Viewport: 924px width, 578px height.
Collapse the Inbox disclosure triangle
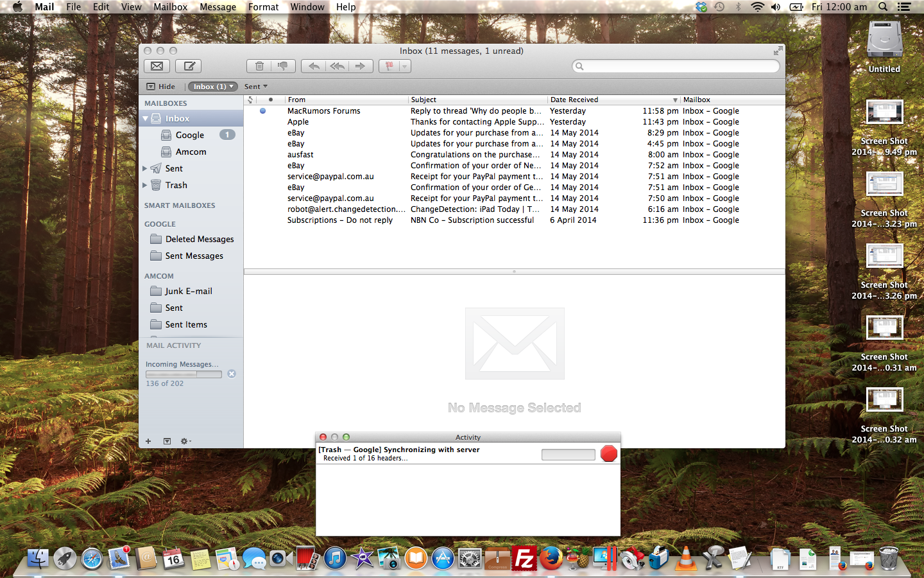(146, 119)
